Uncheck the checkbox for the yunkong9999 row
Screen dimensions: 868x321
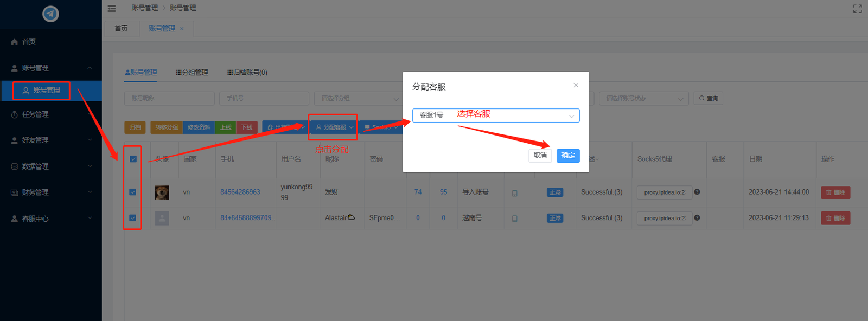[x=133, y=192]
